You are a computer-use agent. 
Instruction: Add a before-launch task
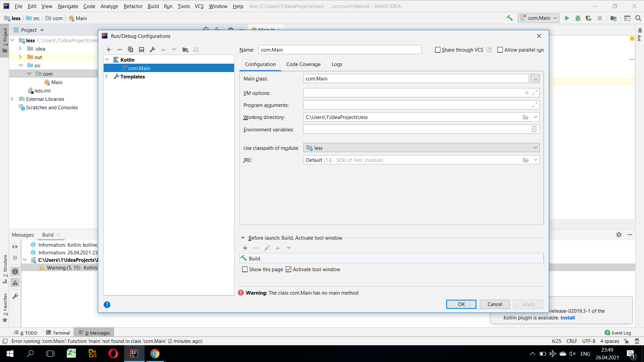tap(245, 248)
